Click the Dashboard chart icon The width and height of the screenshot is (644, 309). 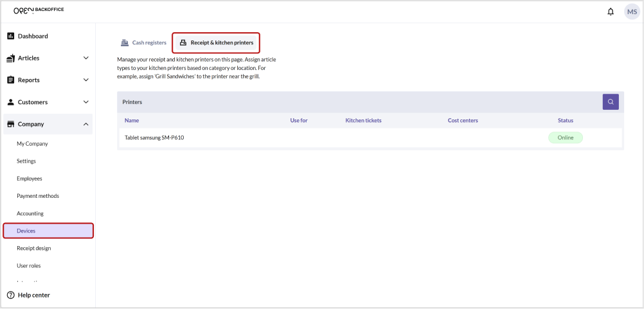coord(10,36)
